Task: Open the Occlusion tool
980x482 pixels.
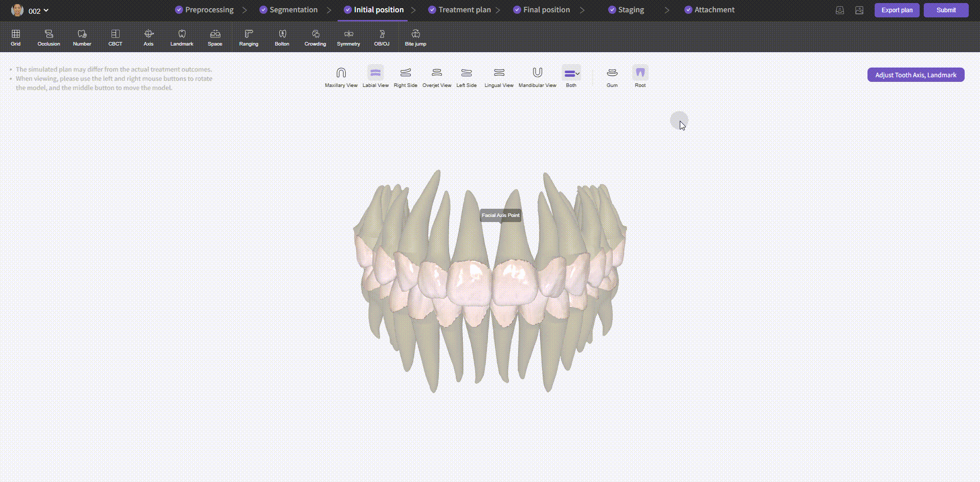Action: pyautogui.click(x=49, y=38)
